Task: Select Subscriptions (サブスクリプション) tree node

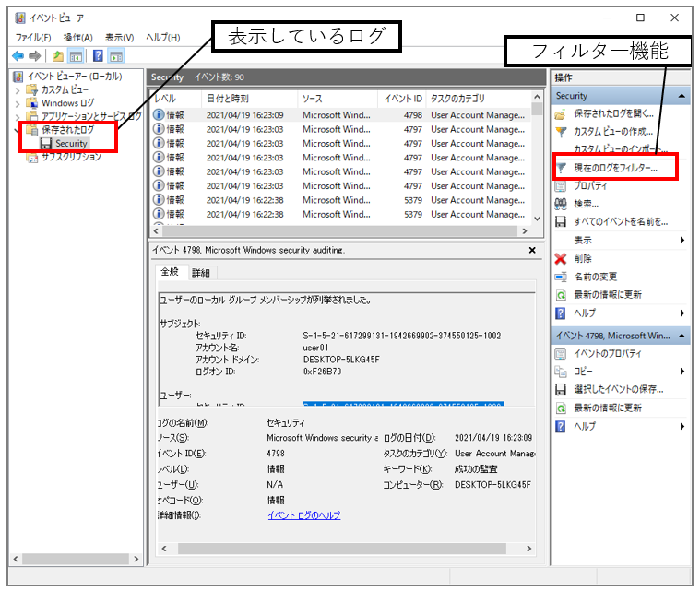Action: (x=71, y=157)
